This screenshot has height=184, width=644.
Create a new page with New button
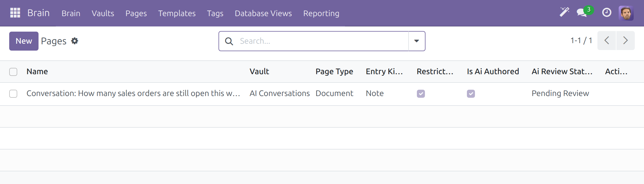pyautogui.click(x=24, y=41)
